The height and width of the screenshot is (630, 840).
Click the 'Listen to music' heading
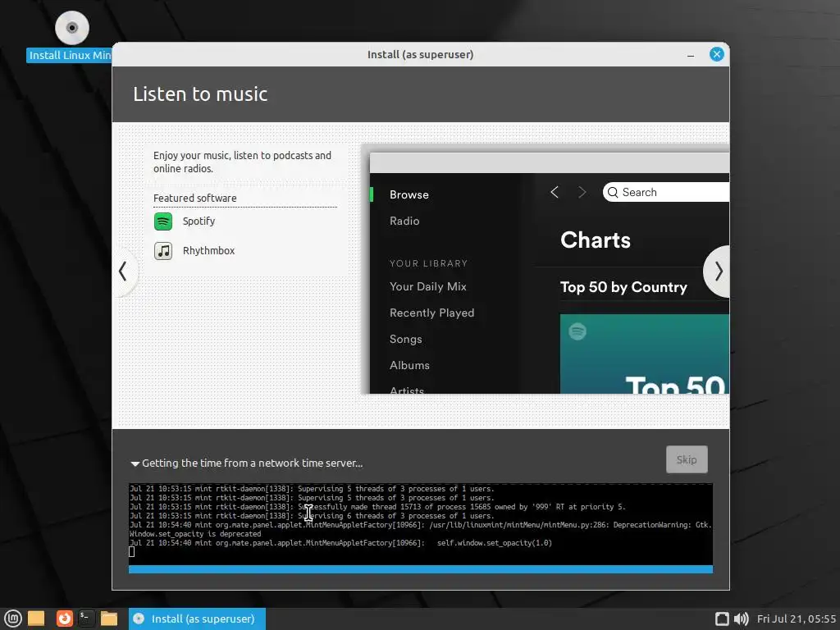coord(200,94)
